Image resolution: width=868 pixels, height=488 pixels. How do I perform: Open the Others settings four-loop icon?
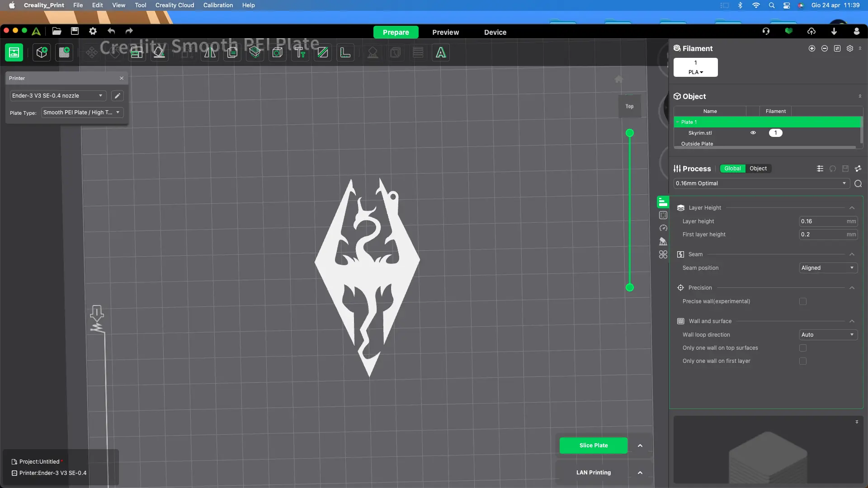tap(663, 254)
